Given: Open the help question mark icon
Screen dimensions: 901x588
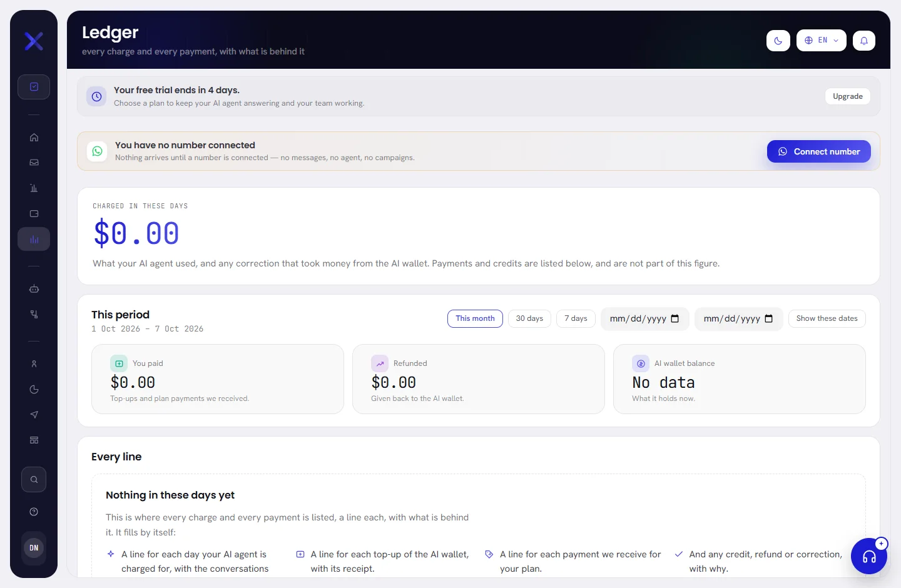Looking at the screenshot, I should point(34,512).
